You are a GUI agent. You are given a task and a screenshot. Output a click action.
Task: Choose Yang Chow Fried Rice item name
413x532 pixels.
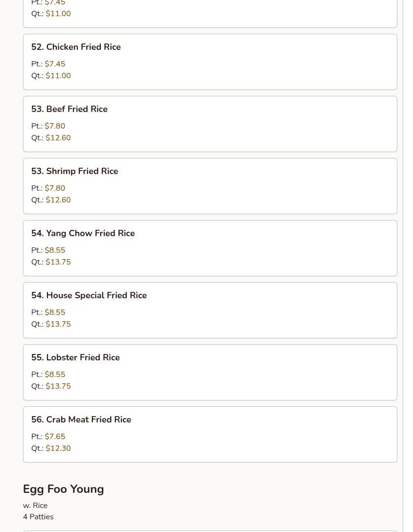(83, 233)
